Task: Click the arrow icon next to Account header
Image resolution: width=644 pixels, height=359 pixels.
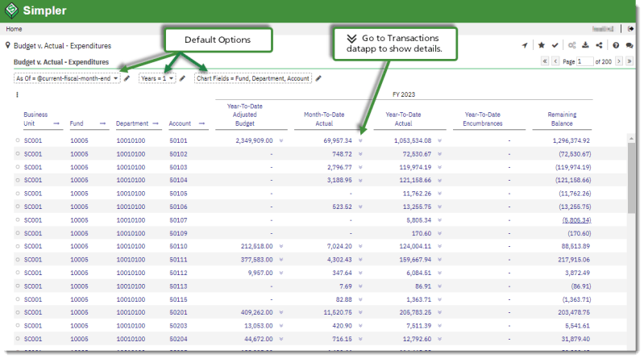Action: pyautogui.click(x=202, y=123)
